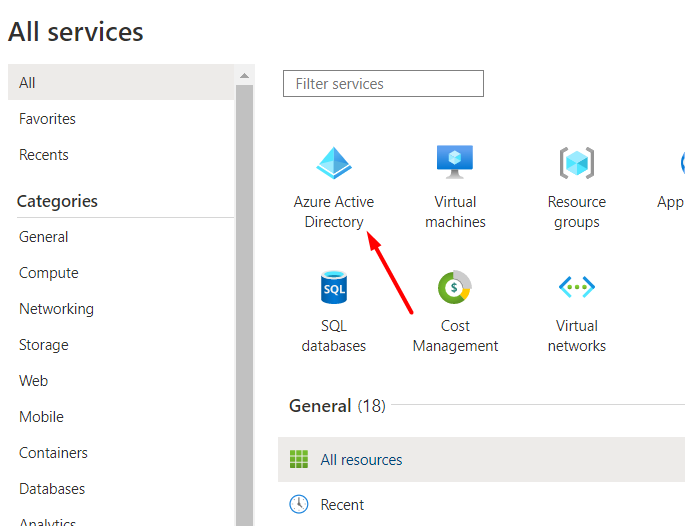Screen dimensions: 685x526
Task: Focus the Filter services search box
Action: point(383,83)
